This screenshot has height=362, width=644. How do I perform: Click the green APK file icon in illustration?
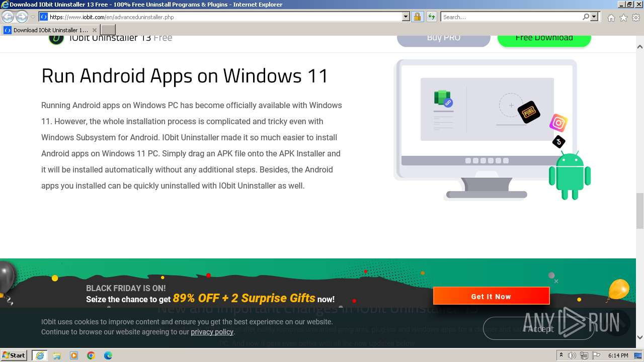tap(443, 98)
